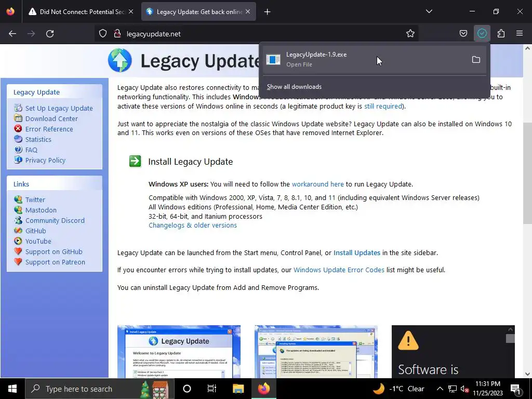Open the Firefox hamburger menu

520,34
